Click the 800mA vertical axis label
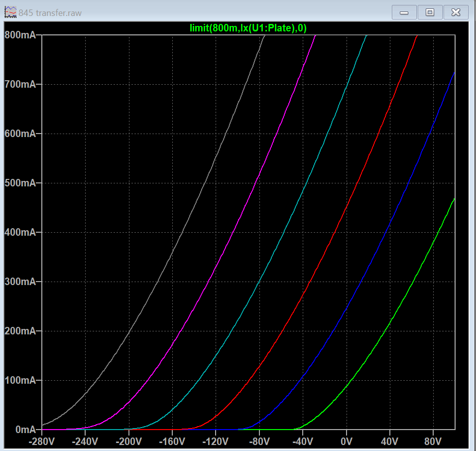 pyautogui.click(x=20, y=35)
